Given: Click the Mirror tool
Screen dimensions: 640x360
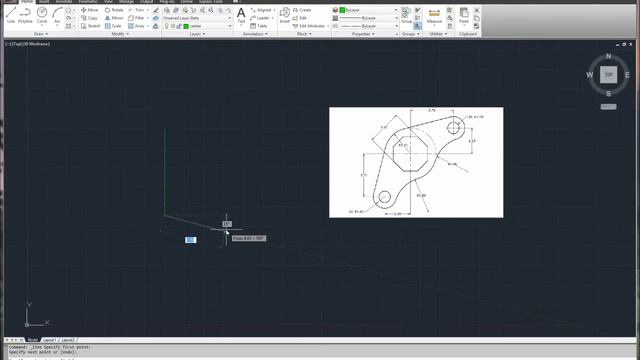Looking at the screenshot, I should [x=114, y=18].
